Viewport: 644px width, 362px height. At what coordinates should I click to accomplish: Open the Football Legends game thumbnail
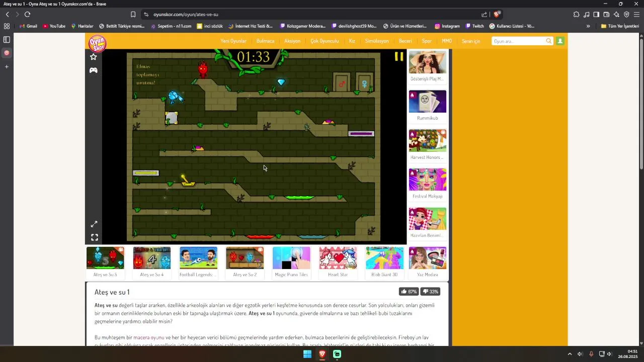point(198,262)
